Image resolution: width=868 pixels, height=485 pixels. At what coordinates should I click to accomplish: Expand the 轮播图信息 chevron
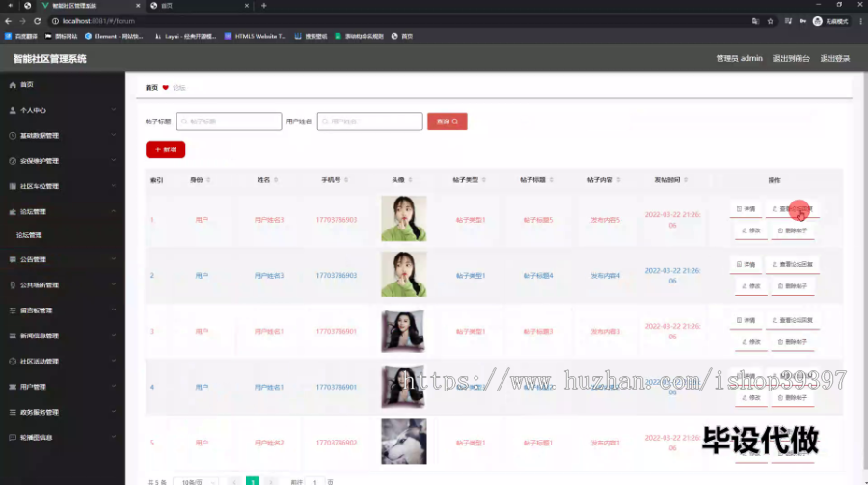pyautogui.click(x=114, y=438)
